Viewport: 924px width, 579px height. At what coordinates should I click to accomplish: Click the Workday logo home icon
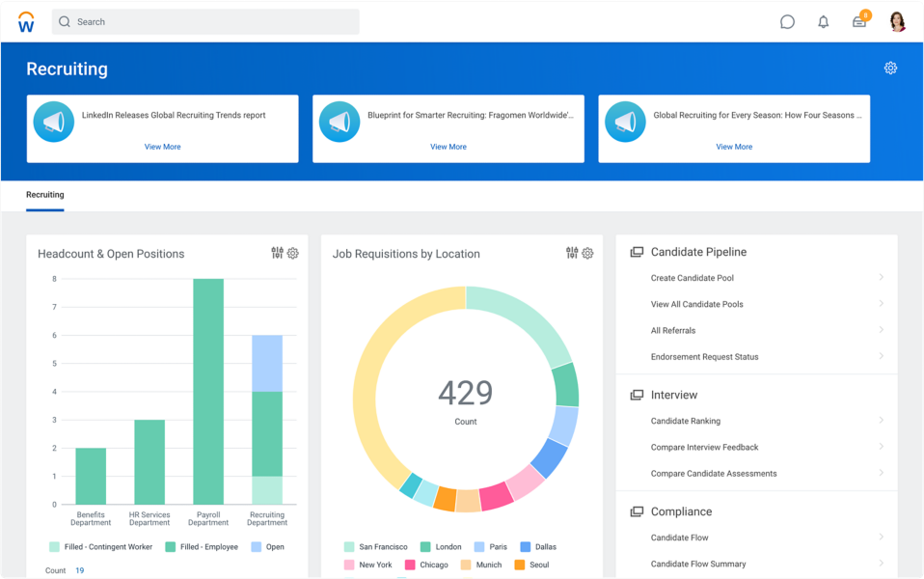pyautogui.click(x=26, y=22)
